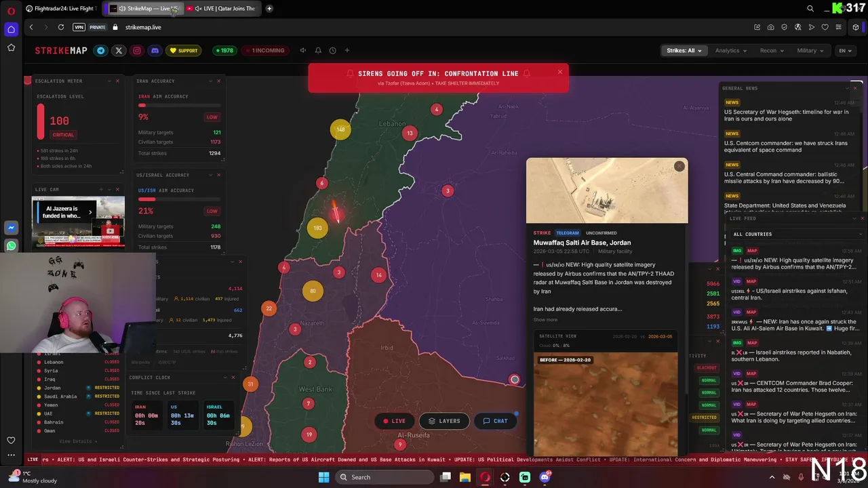The image size is (868, 488).
Task: Reload the page with refresh icon
Action: click(61, 27)
